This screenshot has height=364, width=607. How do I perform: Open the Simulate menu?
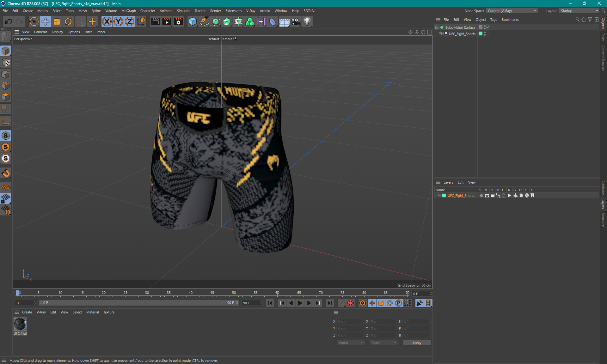(183, 11)
